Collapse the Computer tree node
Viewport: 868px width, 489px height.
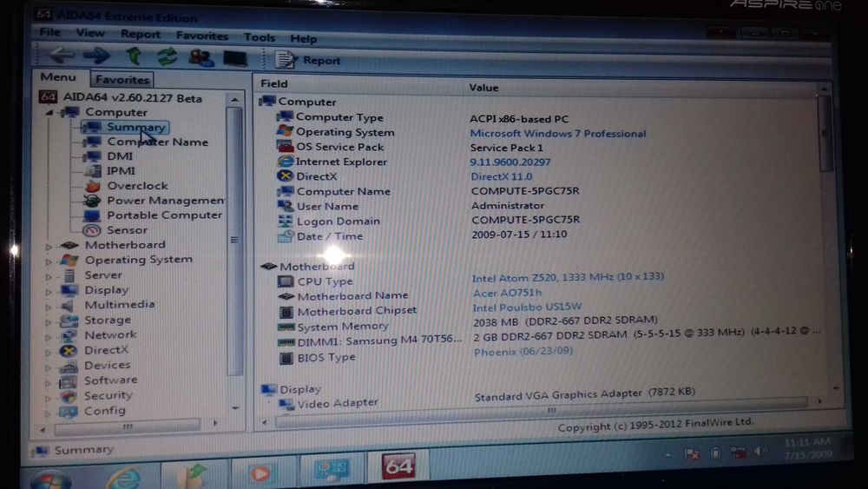[49, 112]
